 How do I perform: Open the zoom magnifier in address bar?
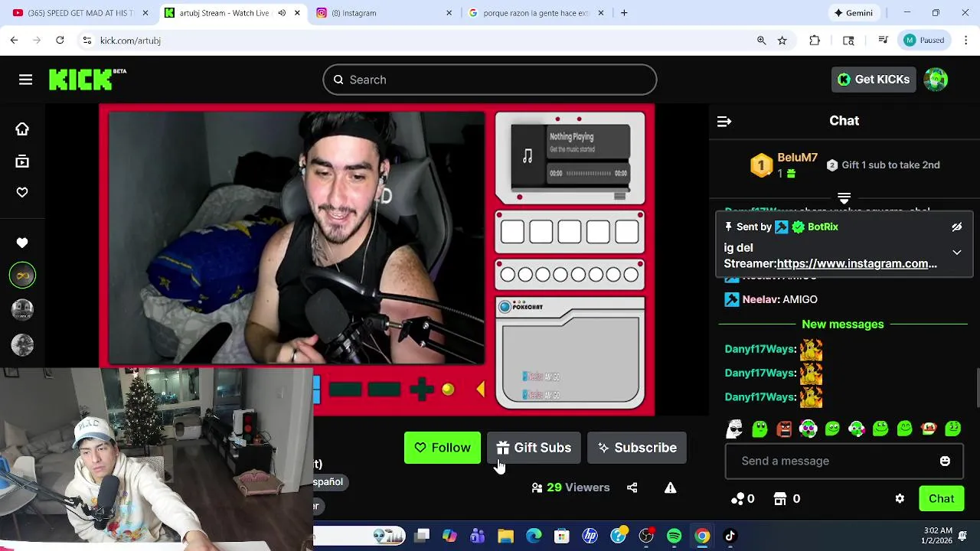(761, 40)
